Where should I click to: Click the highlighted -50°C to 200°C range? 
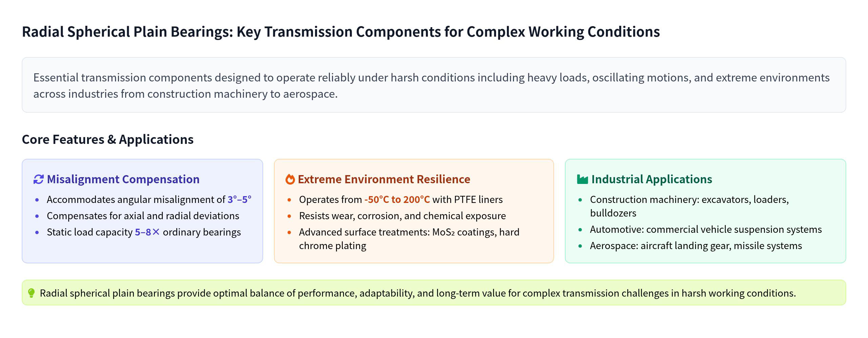397,200
